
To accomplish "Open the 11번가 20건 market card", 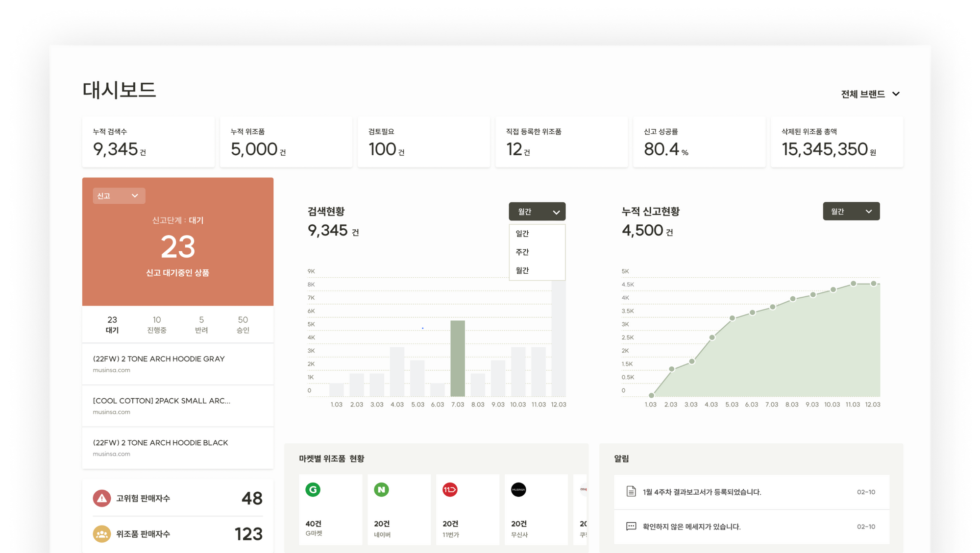I will [468, 509].
